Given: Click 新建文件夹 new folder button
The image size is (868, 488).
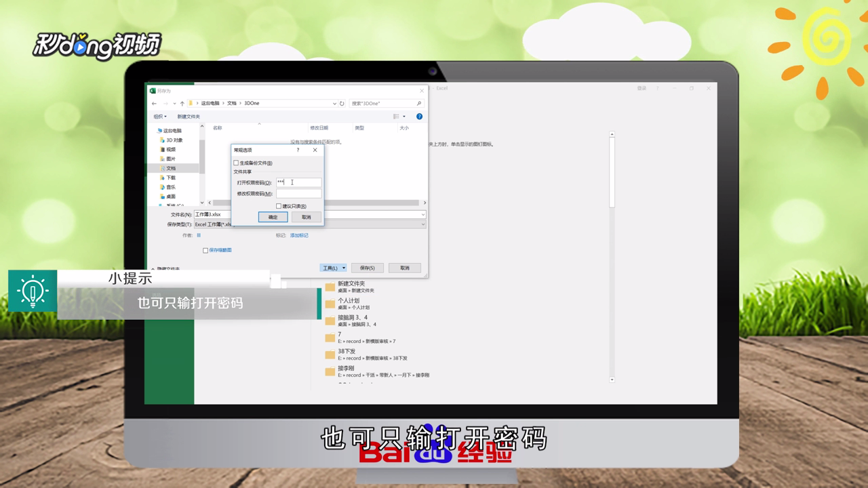Looking at the screenshot, I should tap(189, 117).
